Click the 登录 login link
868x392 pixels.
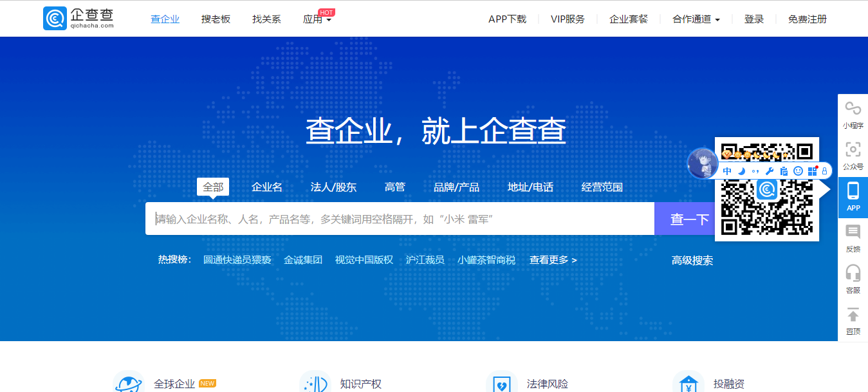754,19
